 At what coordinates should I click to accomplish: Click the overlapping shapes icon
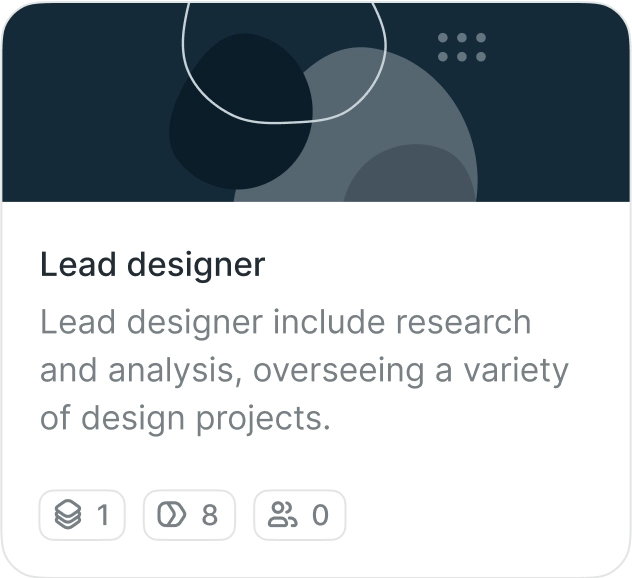(172, 516)
